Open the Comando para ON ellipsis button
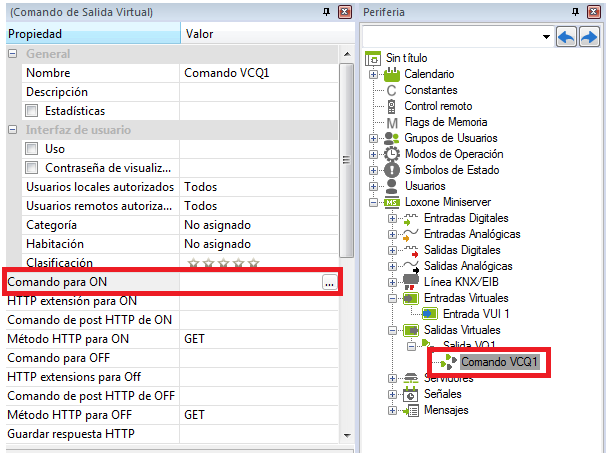This screenshot has width=606, height=454. tap(330, 282)
